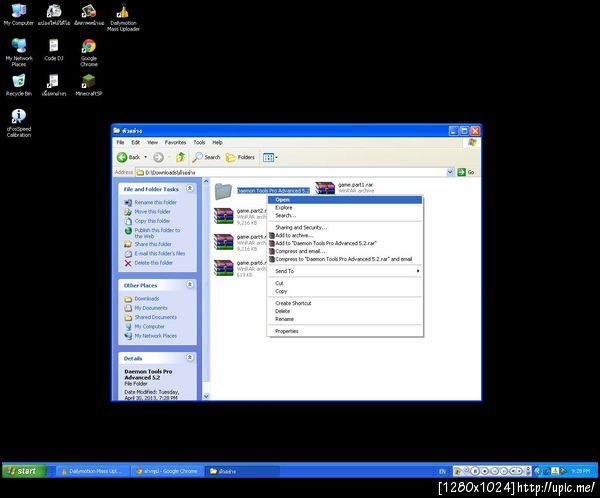Open the View menu
The width and height of the screenshot is (600, 498).
point(152,142)
